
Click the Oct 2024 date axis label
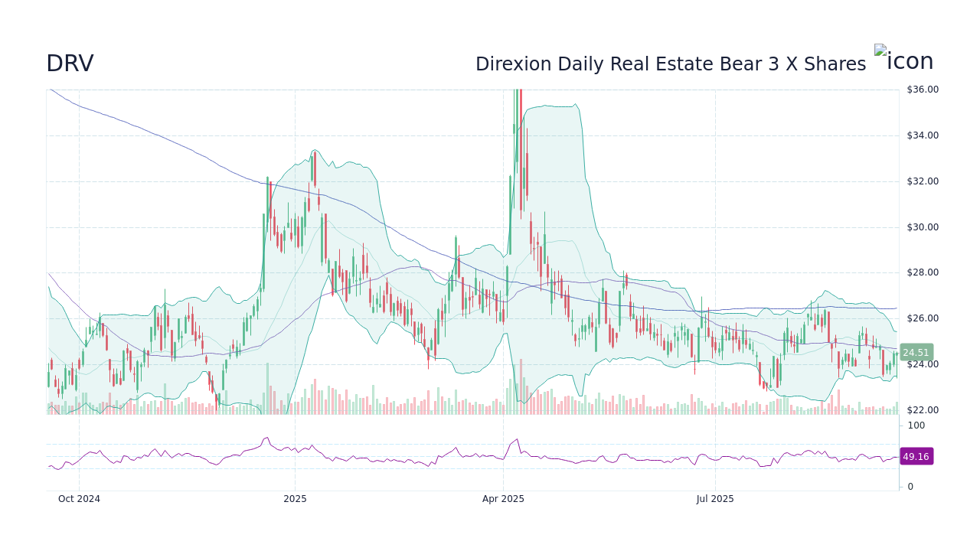coord(80,499)
